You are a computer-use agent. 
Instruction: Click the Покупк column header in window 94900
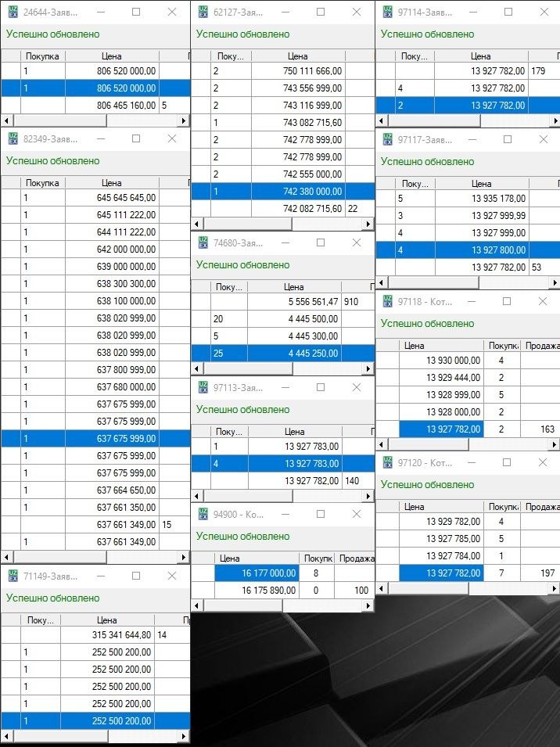point(317,558)
